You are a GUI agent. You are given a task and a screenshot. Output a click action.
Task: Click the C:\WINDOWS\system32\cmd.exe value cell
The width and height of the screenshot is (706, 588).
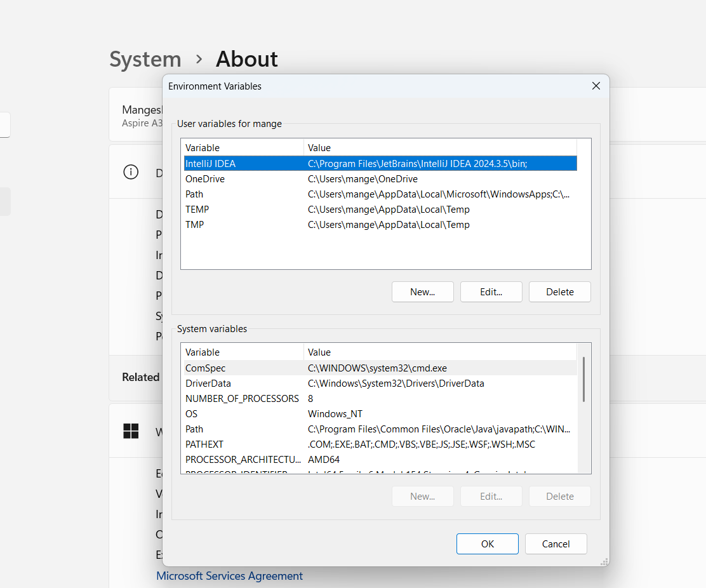point(377,368)
